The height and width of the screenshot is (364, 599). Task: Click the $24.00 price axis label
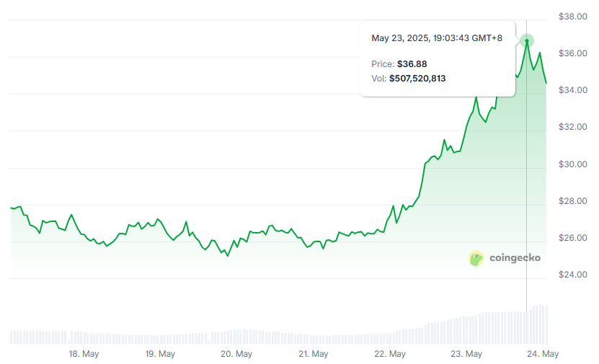coord(572,275)
